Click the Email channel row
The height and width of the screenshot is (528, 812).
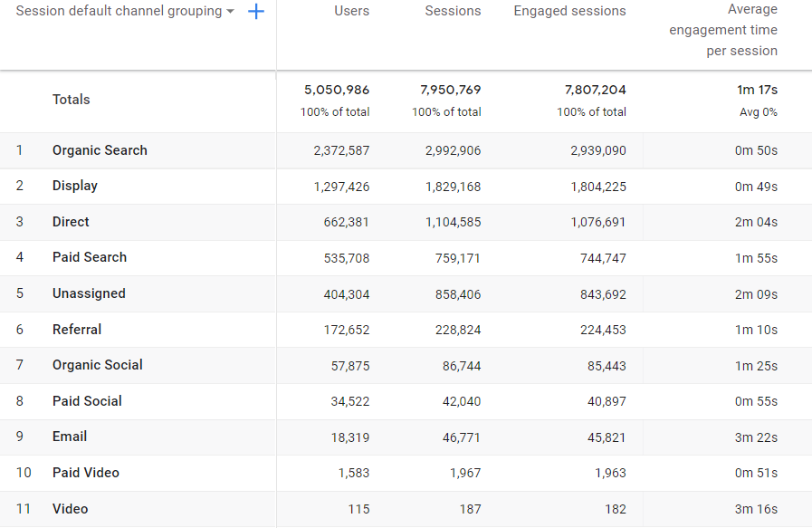(70, 437)
